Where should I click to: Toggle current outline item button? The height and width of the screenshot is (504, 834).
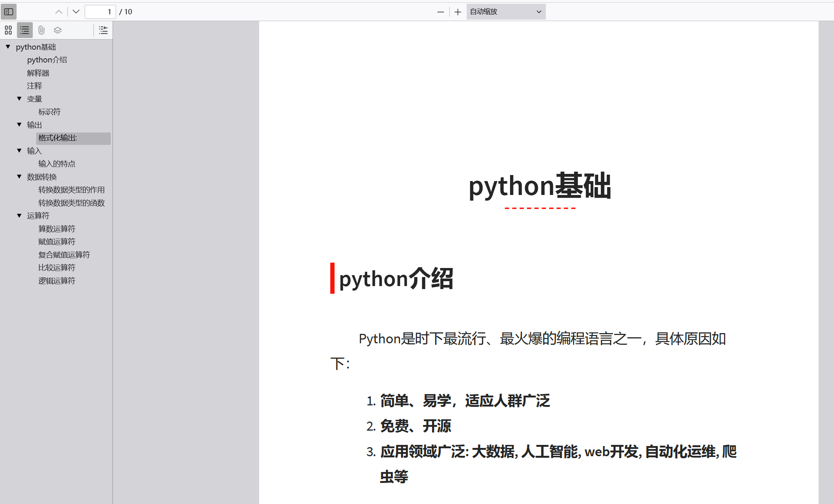103,30
